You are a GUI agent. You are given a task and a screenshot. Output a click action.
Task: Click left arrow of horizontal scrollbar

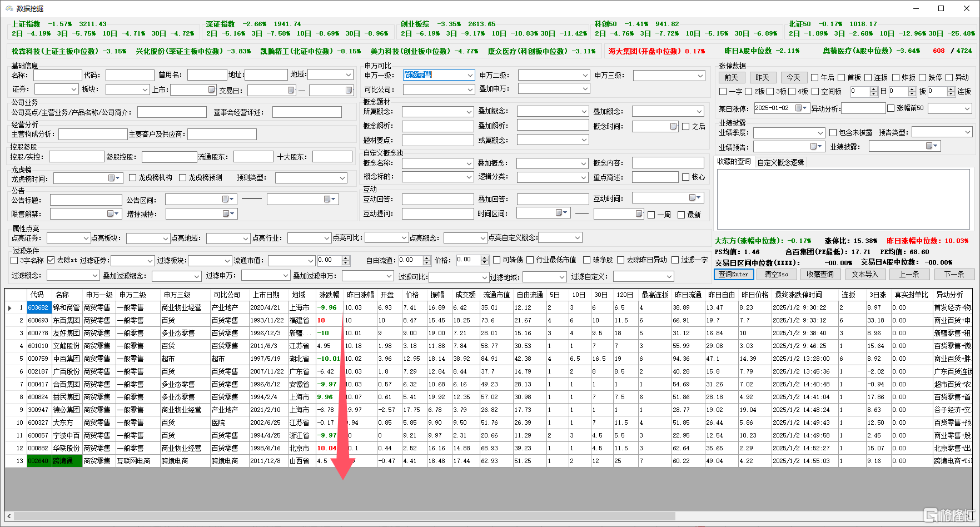[9, 516]
